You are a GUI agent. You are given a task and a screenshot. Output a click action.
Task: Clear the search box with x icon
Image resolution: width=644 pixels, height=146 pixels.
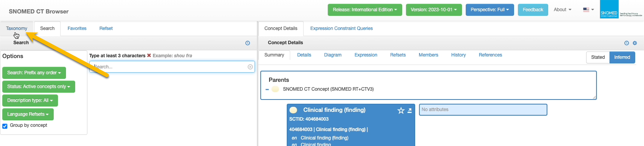coord(250,67)
